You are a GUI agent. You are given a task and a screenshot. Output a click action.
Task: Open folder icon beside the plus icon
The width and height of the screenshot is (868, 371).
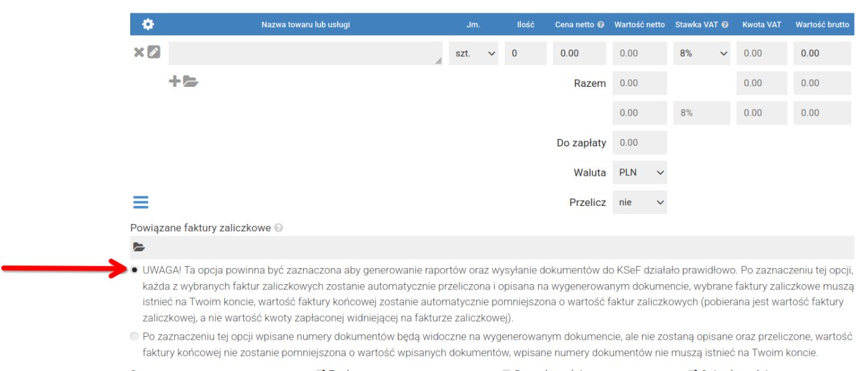[x=191, y=82]
